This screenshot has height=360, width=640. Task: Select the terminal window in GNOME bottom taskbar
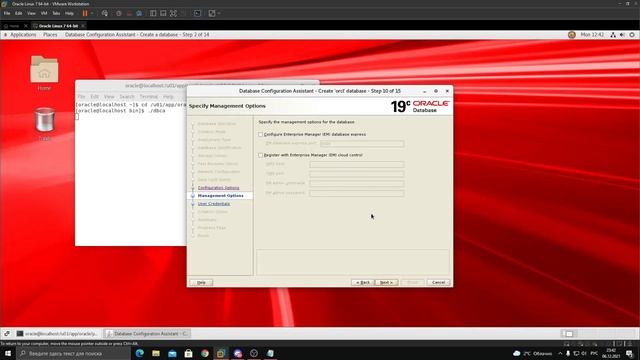tap(57, 333)
